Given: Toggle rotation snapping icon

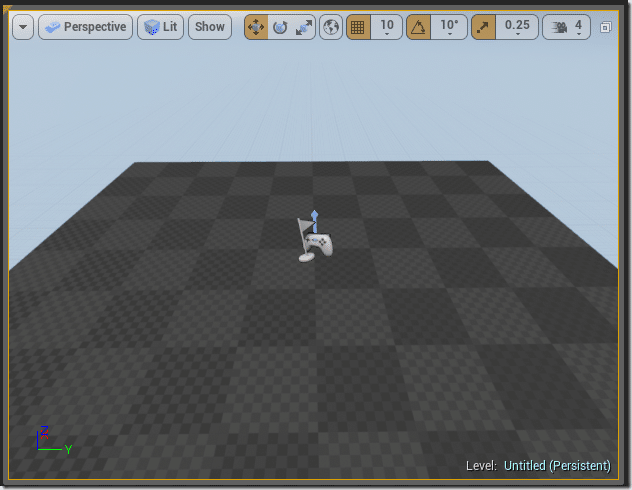Looking at the screenshot, I should pos(418,27).
